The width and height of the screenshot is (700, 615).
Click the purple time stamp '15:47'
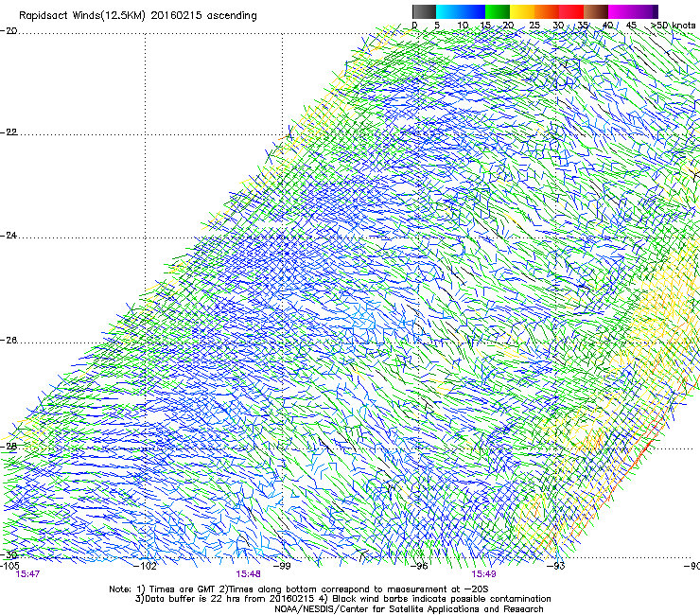click(27, 574)
